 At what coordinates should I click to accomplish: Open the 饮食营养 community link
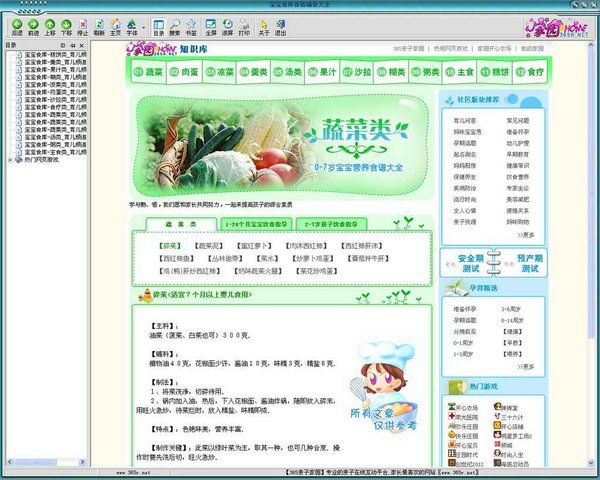[518, 177]
